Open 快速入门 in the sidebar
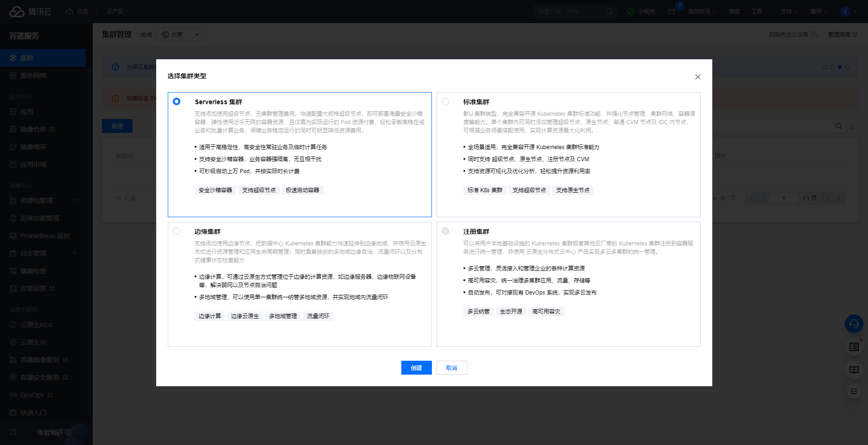 click(43, 413)
